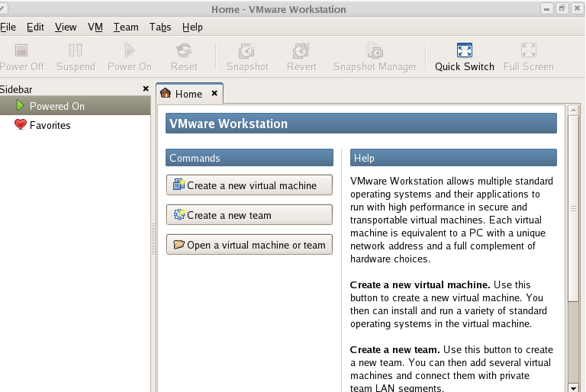Click the Full Screen toolbar icon

pyautogui.click(x=529, y=50)
